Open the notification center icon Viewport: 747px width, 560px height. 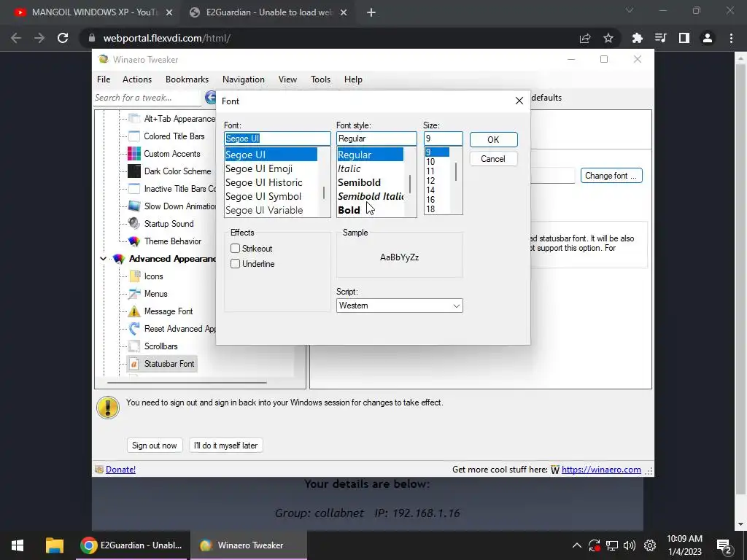point(724,546)
